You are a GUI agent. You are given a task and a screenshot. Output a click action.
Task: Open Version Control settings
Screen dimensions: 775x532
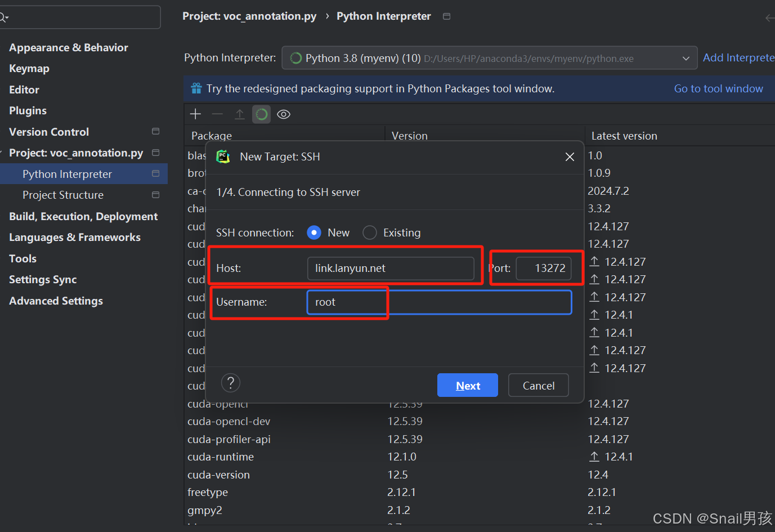(x=49, y=132)
